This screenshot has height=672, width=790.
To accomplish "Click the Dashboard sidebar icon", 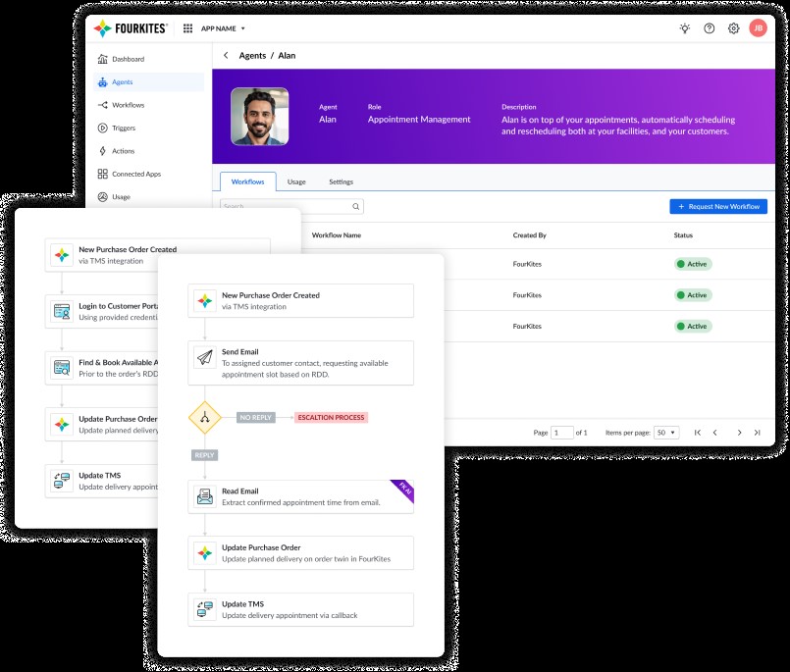I will point(102,59).
